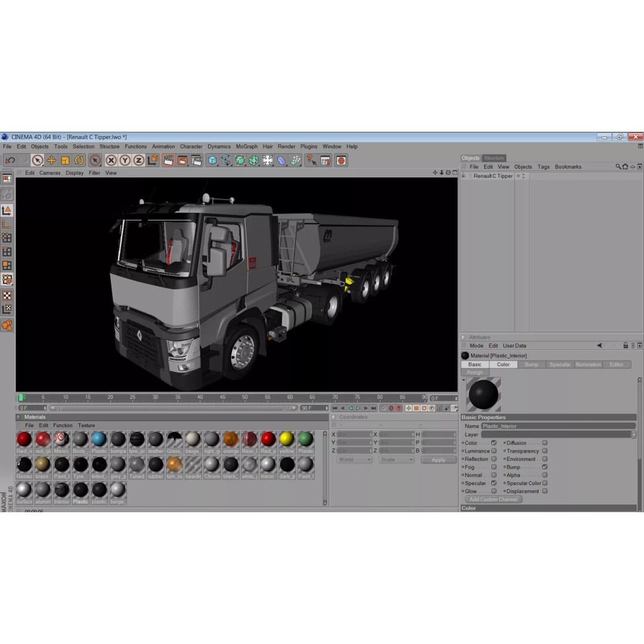644x644 pixels.
Task: Expand the Renault C Tipper object
Action: [464, 176]
